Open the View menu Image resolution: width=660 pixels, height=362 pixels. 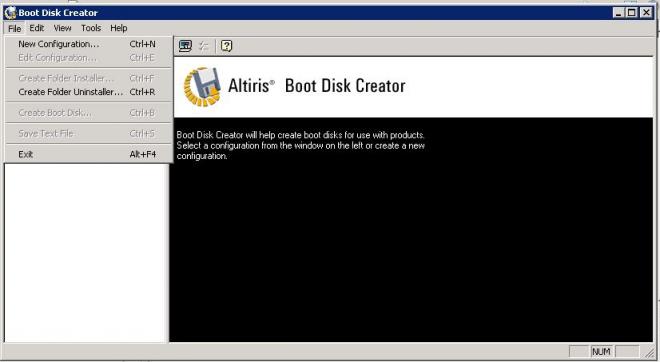(62, 28)
